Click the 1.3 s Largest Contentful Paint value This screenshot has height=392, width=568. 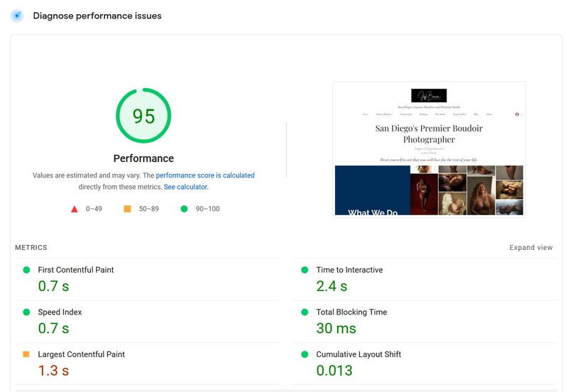pos(53,371)
